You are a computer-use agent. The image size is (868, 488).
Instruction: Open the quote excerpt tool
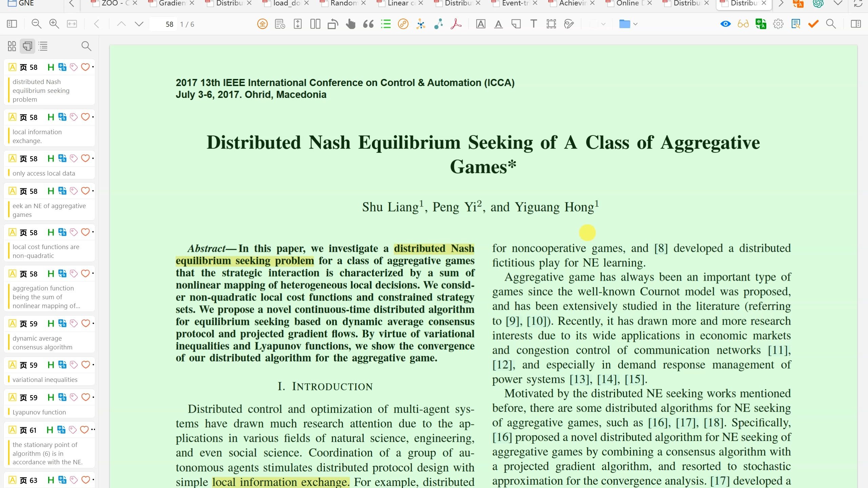tap(368, 24)
